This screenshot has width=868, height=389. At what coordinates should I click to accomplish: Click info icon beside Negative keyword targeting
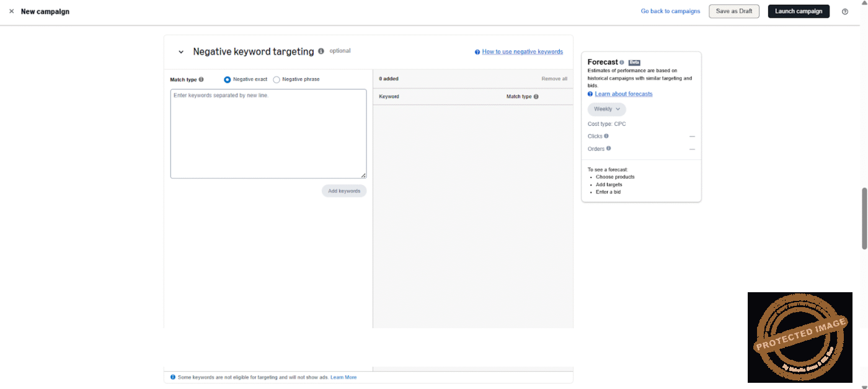(x=321, y=51)
